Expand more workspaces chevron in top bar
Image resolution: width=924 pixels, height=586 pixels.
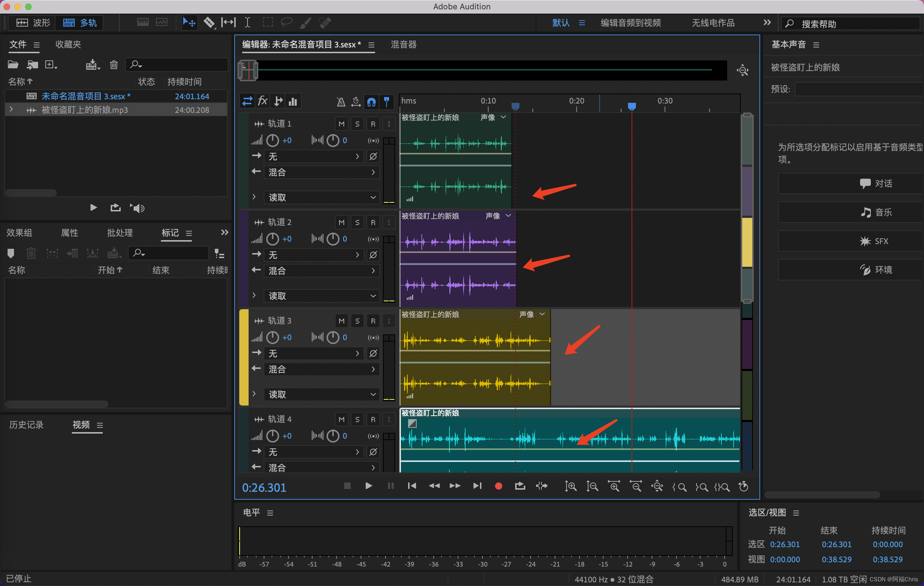[x=767, y=22]
